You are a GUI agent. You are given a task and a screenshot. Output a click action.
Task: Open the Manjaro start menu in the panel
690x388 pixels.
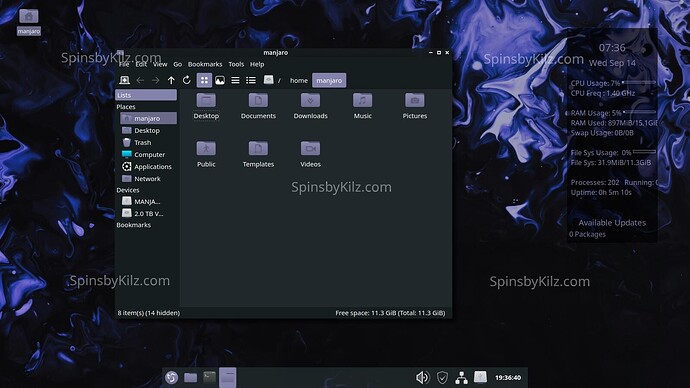tap(172, 377)
